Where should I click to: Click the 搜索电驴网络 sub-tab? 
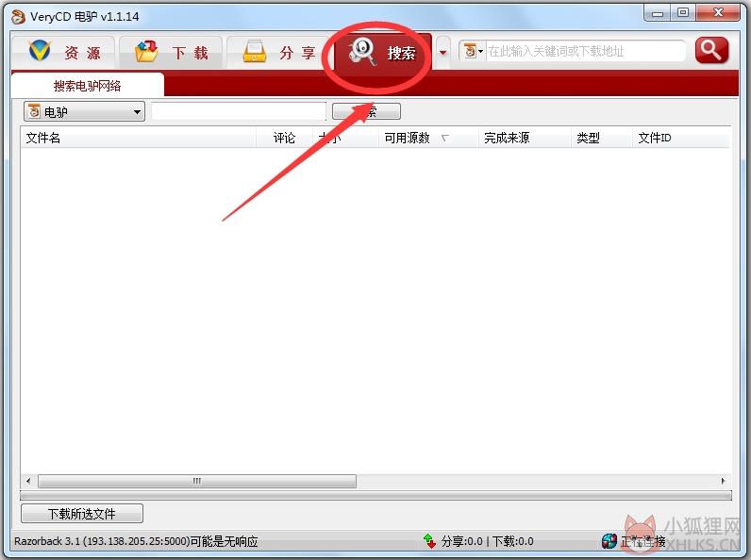(87, 86)
